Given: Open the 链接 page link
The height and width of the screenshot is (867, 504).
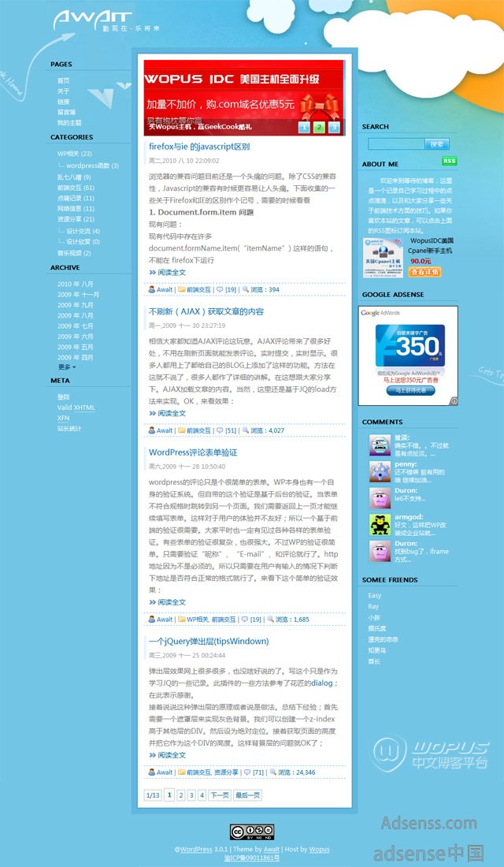Looking at the screenshot, I should pyautogui.click(x=64, y=102).
